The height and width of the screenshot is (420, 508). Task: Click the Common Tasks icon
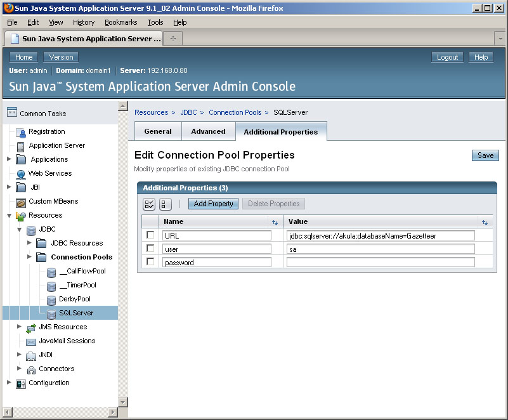(x=12, y=112)
